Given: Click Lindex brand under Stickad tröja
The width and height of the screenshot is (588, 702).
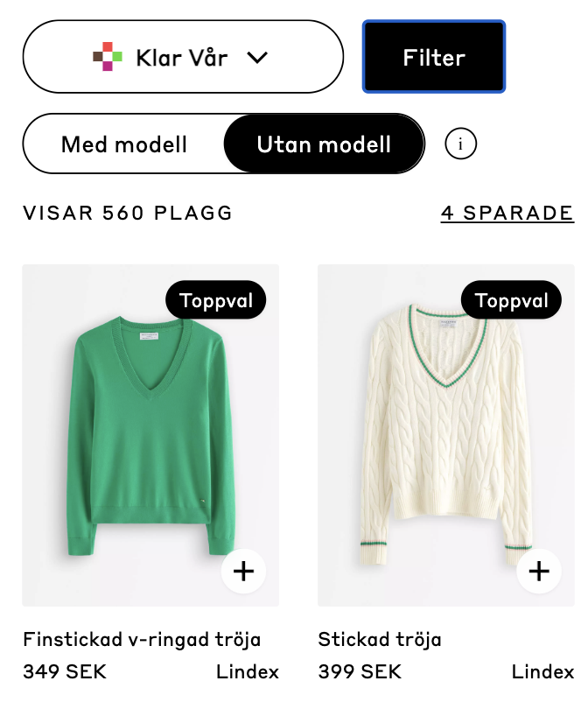Looking at the screenshot, I should pos(543,672).
